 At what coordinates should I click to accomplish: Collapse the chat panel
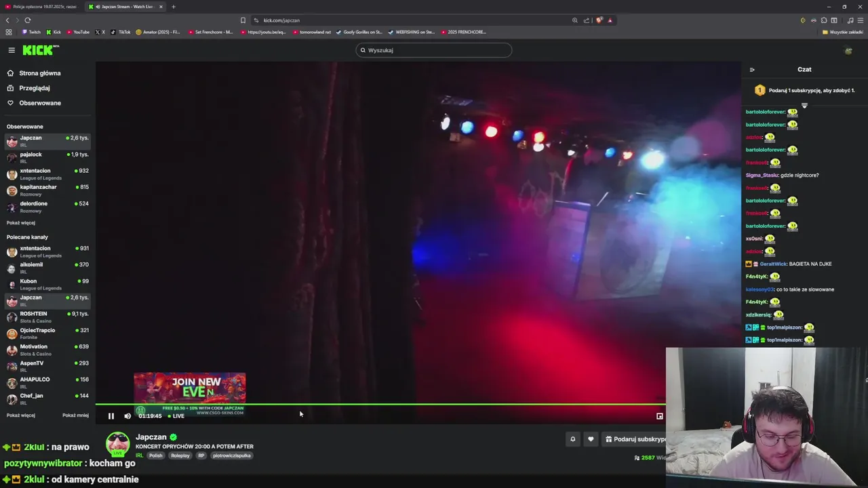pyautogui.click(x=752, y=70)
